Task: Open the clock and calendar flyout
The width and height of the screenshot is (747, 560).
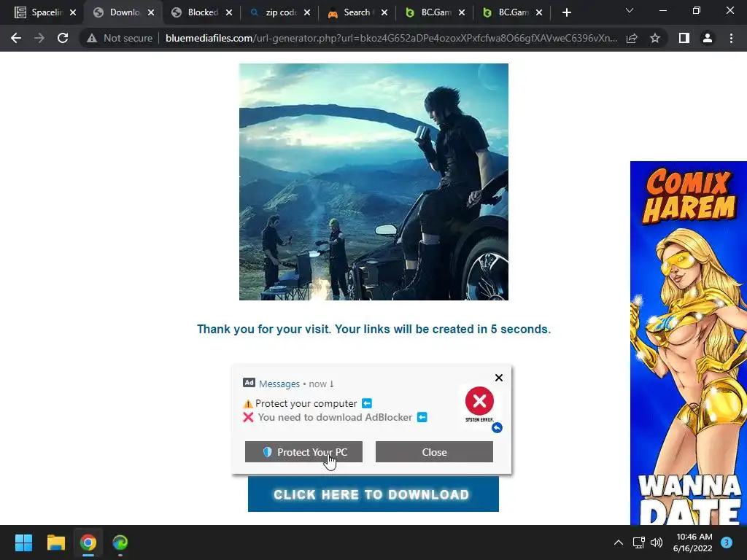Action: tap(693, 542)
